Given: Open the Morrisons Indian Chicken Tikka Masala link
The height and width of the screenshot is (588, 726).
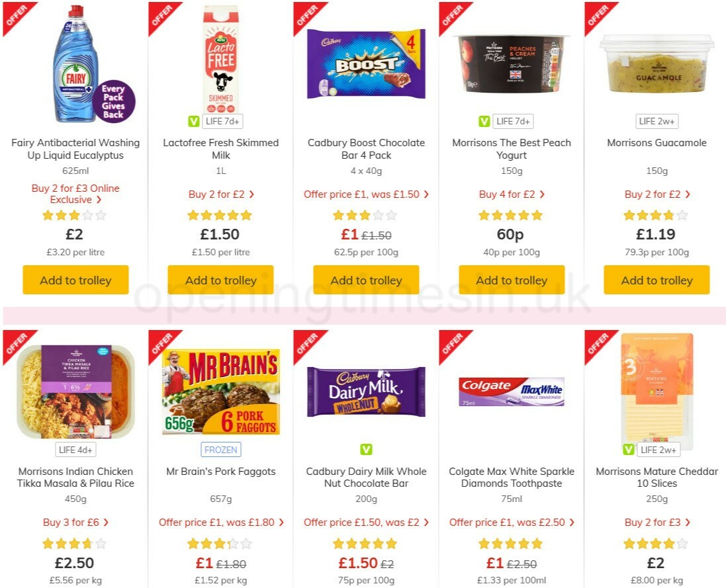Looking at the screenshot, I should 75,477.
